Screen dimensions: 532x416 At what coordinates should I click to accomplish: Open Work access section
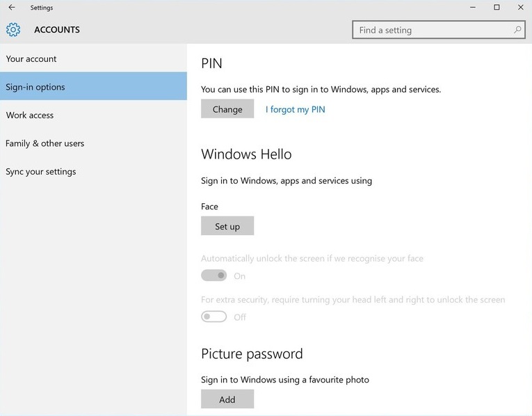coord(93,115)
